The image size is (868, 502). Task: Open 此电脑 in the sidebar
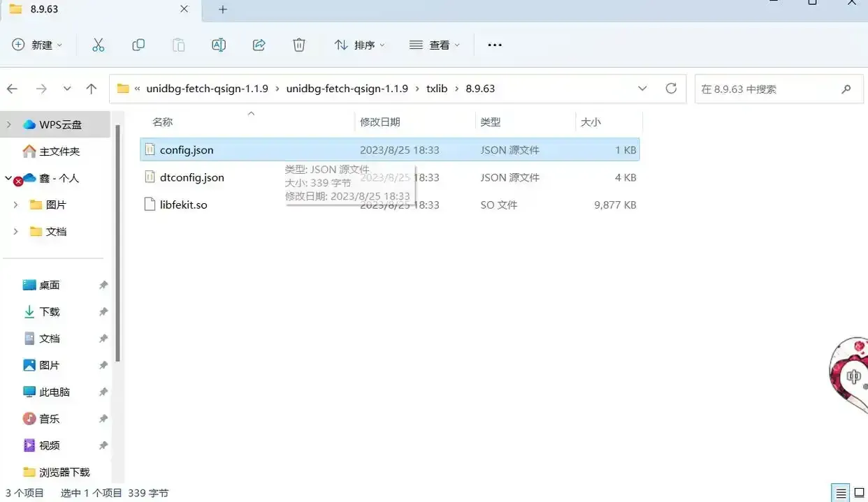coord(55,392)
